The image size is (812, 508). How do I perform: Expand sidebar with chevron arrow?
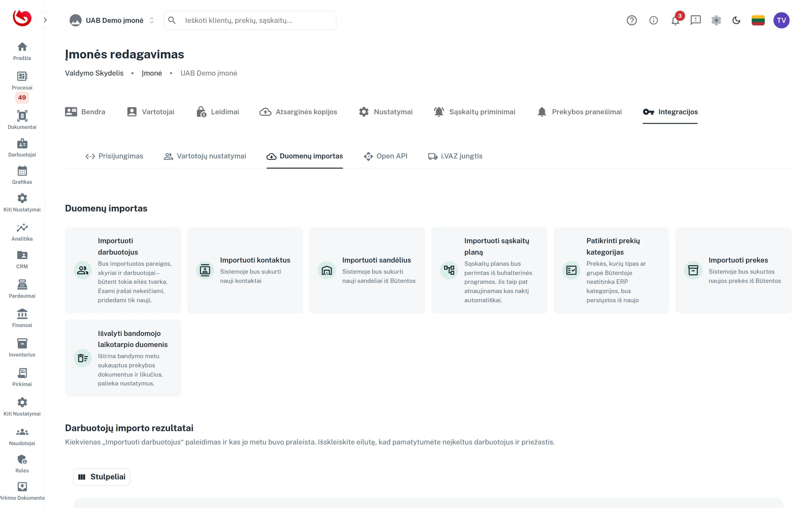pos(45,20)
